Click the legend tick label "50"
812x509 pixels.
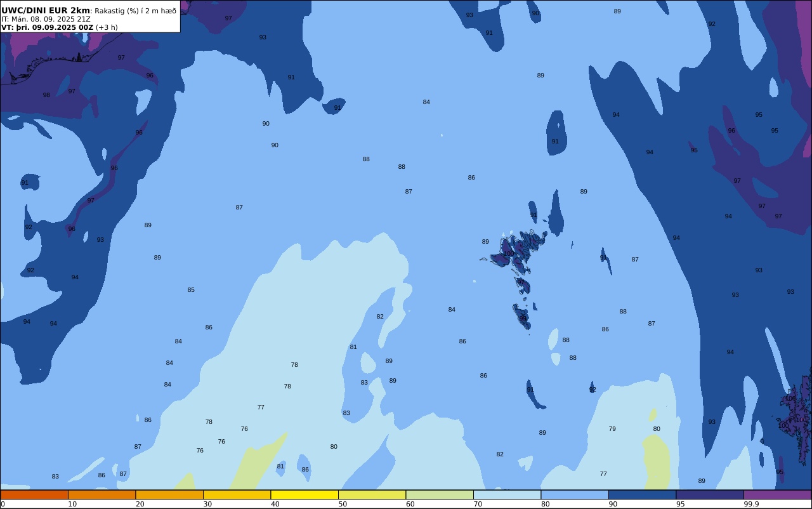tap(343, 504)
